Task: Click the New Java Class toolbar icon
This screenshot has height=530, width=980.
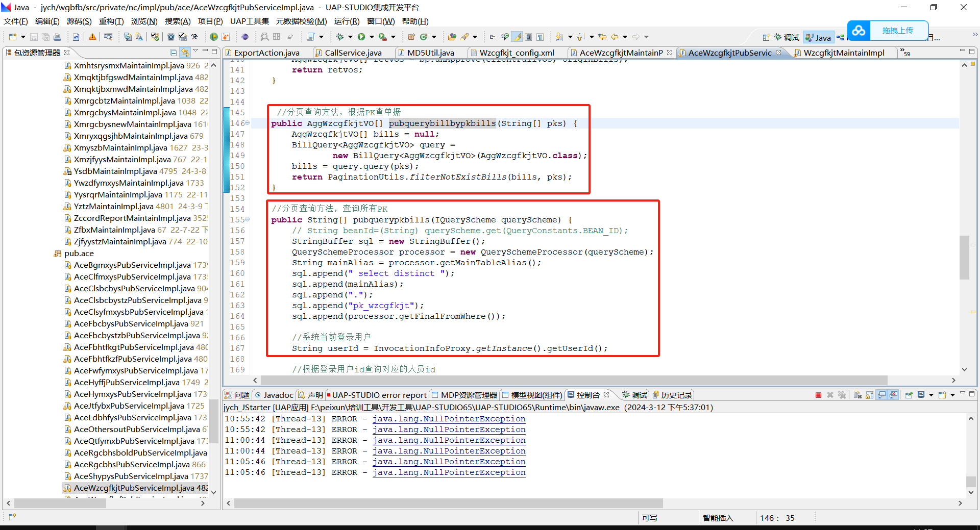Action: tap(424, 37)
